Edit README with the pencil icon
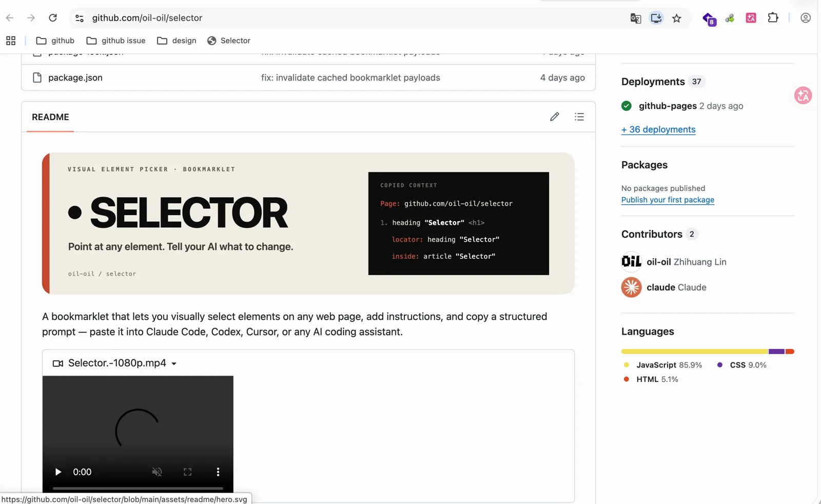The image size is (821, 504). click(x=554, y=117)
